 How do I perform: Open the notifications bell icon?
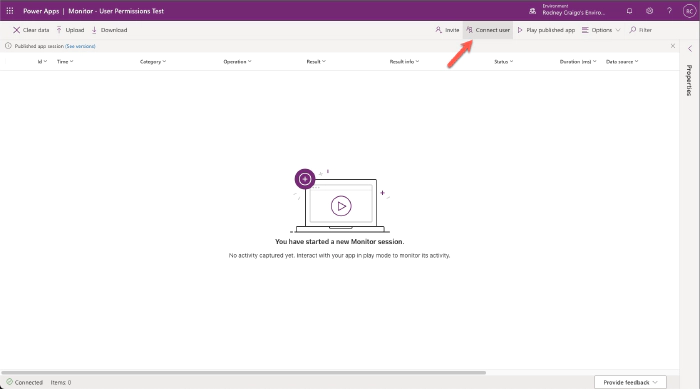point(629,11)
